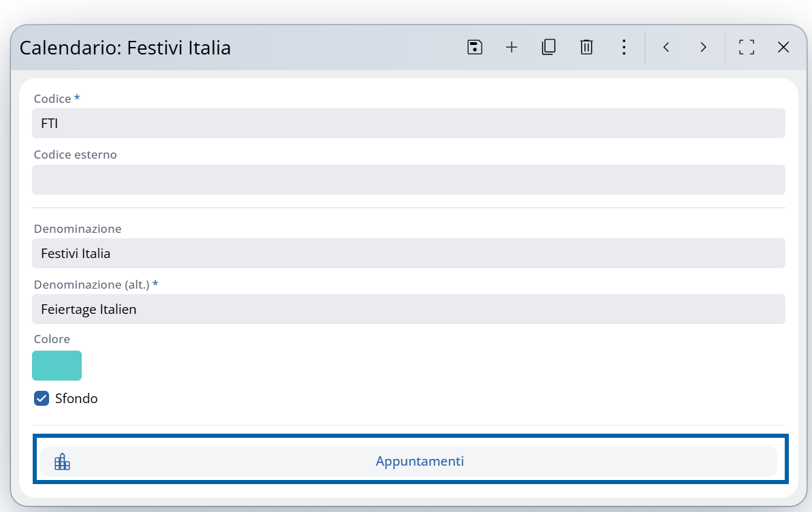
Task: Click the Codice field containing FTI
Action: (409, 123)
